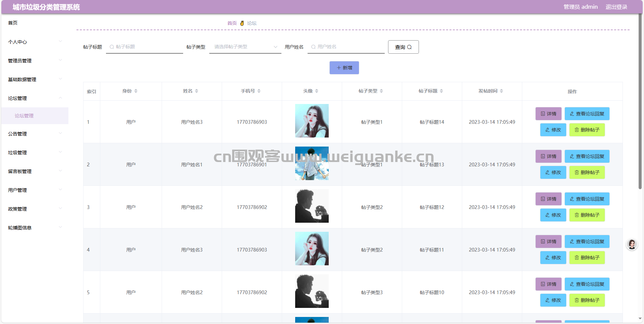Click 删除帖子 for 帖子标题12 row
This screenshot has height=324, width=644.
(x=587, y=215)
